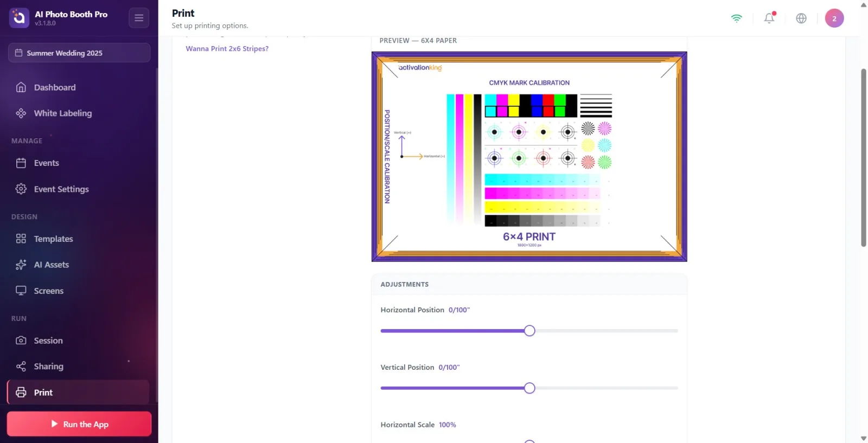Click the White Labeling icon
Screen dimensions: 868x443
click(x=21, y=113)
